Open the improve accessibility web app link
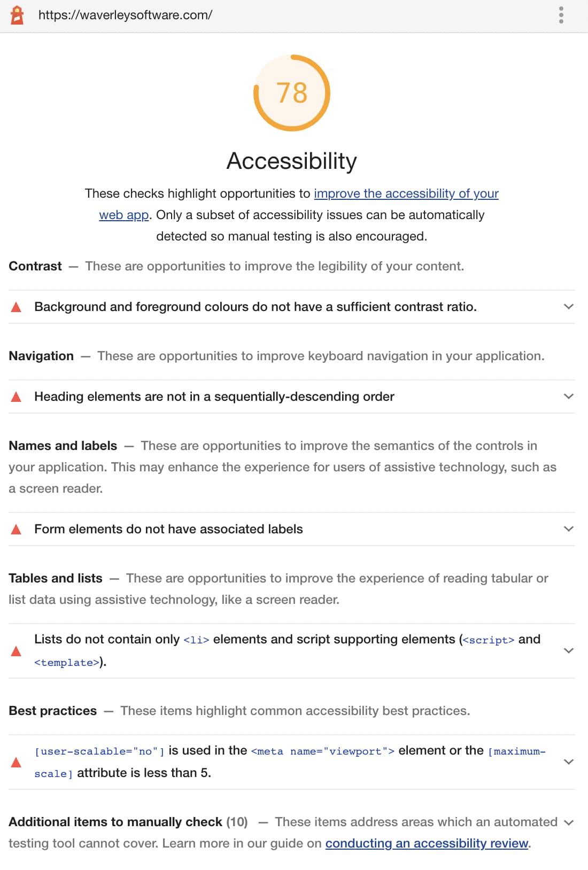The image size is (588, 870). pos(406,193)
